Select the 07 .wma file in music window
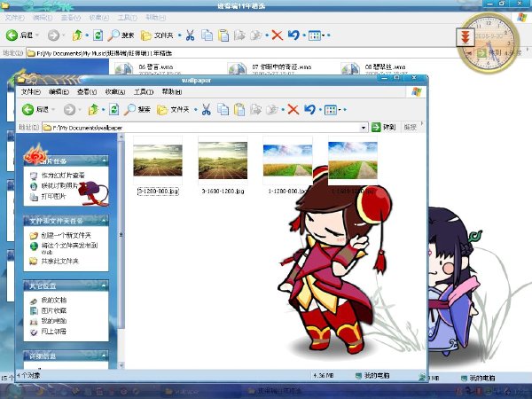Viewport: 532px width, 399px height. [x=270, y=67]
